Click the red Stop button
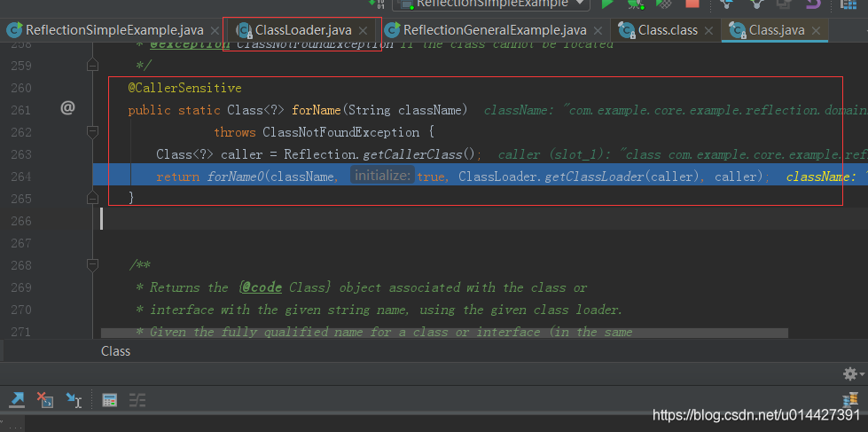868x432 pixels. 692,4
